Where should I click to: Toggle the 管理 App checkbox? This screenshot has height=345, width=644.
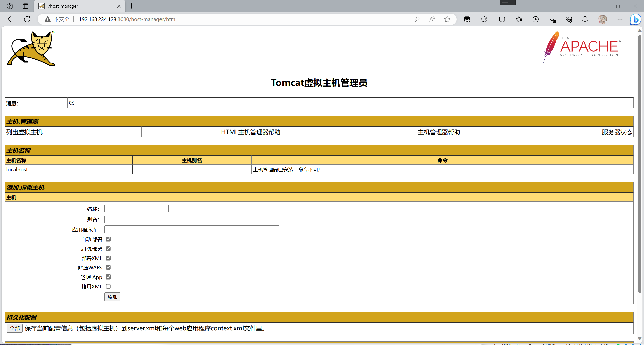pos(108,277)
